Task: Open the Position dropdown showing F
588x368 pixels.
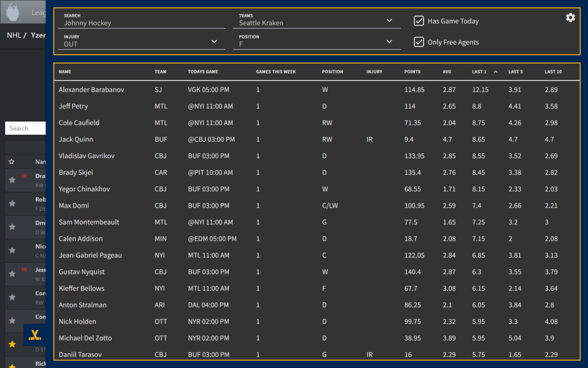Action: click(x=317, y=41)
